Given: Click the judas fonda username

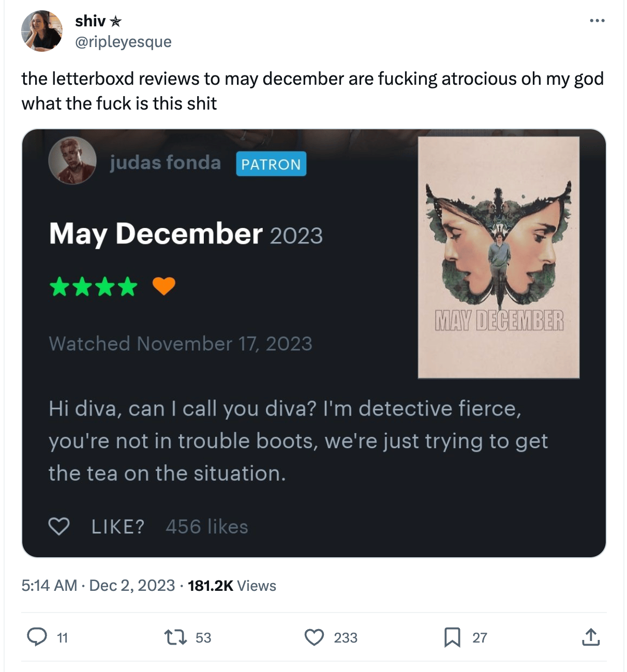Looking at the screenshot, I should (x=166, y=163).
